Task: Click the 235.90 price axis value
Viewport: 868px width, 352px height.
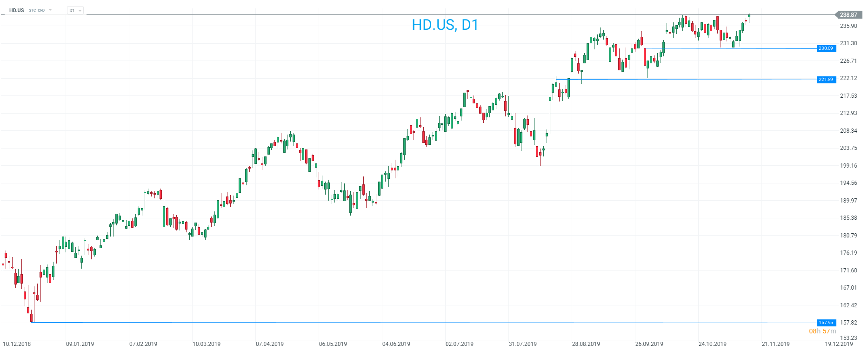Action: click(848, 26)
